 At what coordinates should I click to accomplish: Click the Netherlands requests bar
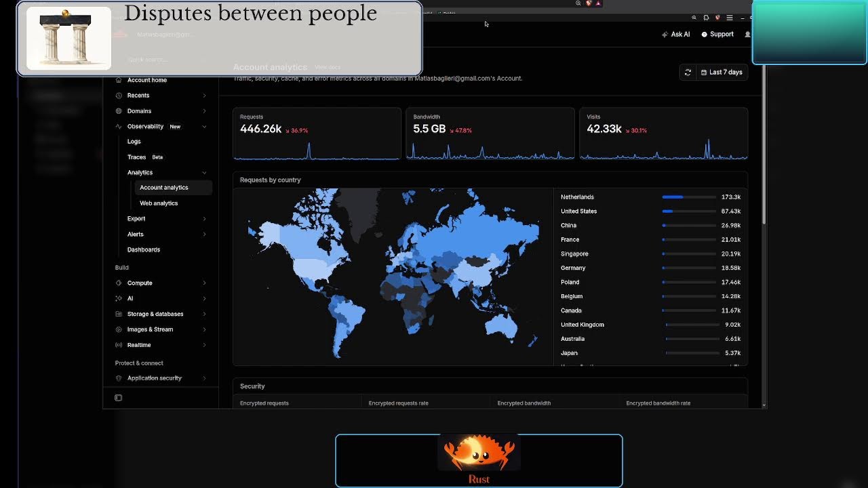[x=689, y=197]
